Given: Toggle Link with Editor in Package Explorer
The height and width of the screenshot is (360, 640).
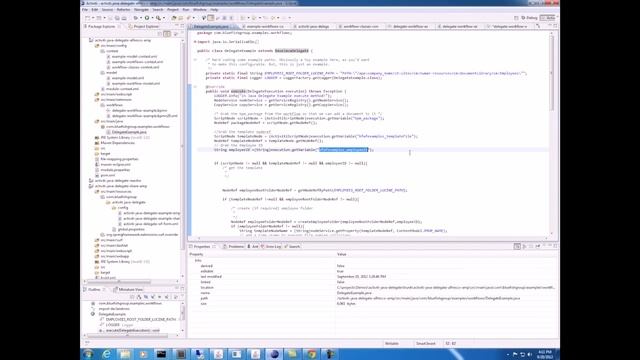Looking at the screenshot, I should [x=167, y=34].
